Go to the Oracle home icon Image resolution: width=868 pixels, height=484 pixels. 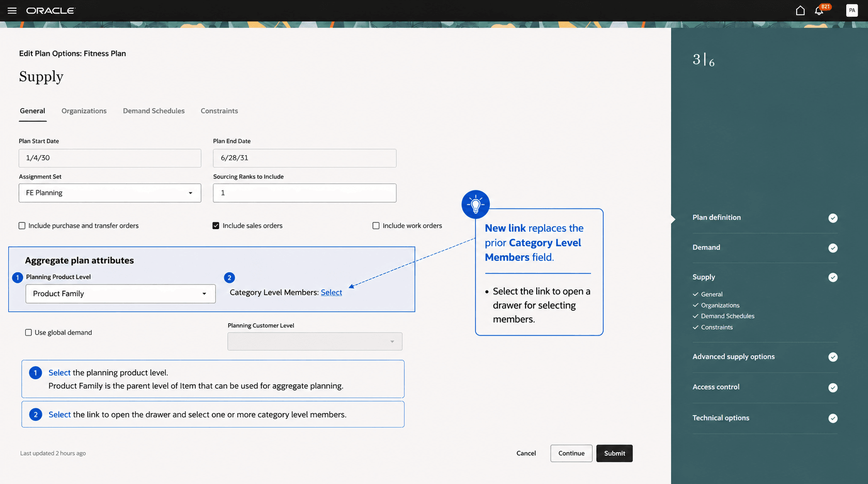tap(800, 10)
